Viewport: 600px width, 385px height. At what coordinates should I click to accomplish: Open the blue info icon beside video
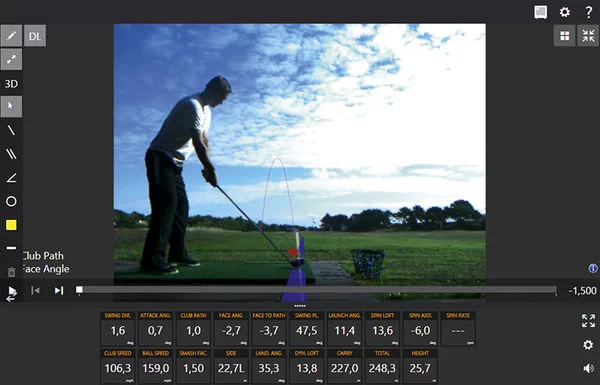(593, 269)
